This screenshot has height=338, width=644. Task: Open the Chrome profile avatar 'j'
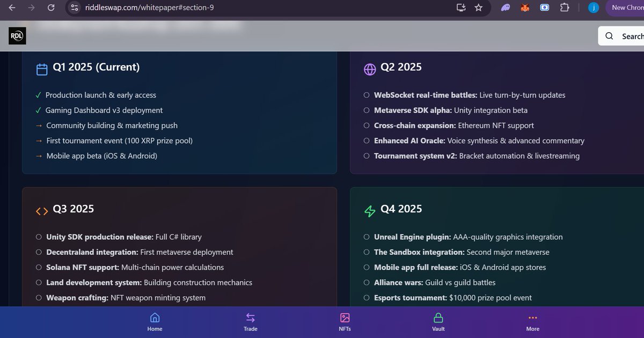[x=594, y=8]
